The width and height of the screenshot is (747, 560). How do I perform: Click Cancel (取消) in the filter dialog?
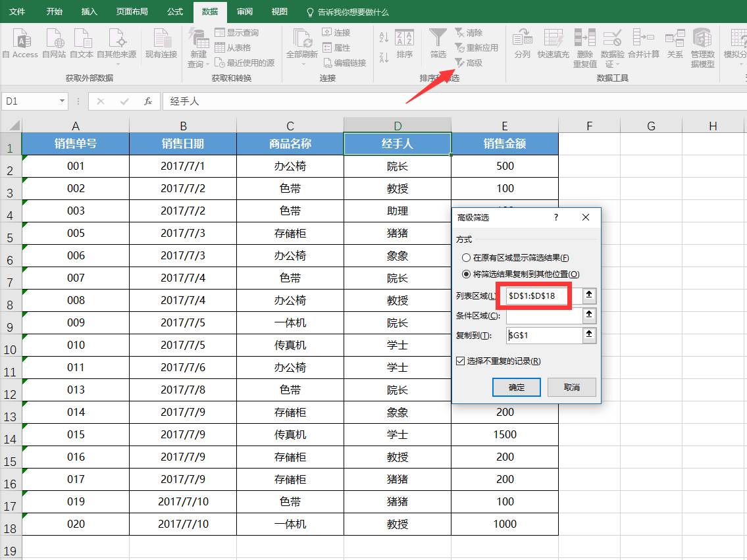(572, 387)
